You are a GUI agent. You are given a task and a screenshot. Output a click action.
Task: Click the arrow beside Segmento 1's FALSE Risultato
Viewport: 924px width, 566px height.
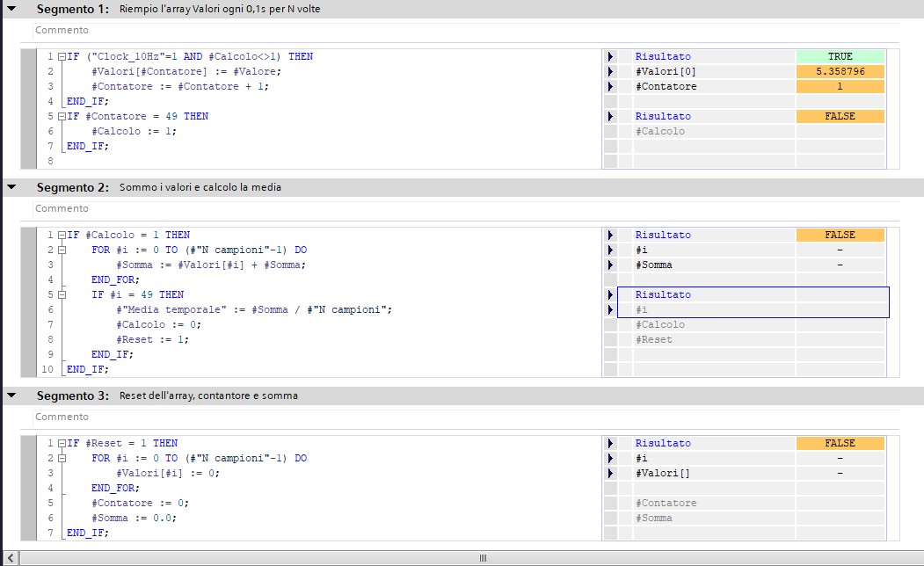click(x=610, y=117)
